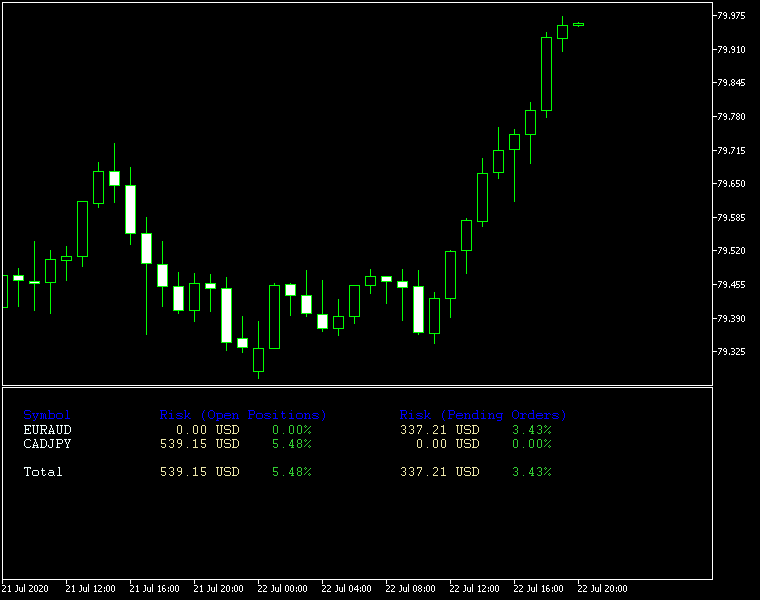Click CADJPY open risk value 539.15 USD
The width and height of the screenshot is (760, 600).
[x=199, y=444]
